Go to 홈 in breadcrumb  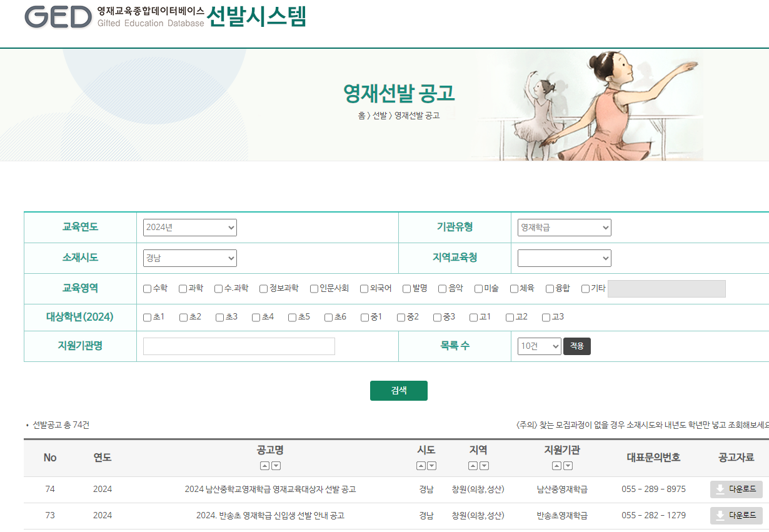coord(361,116)
